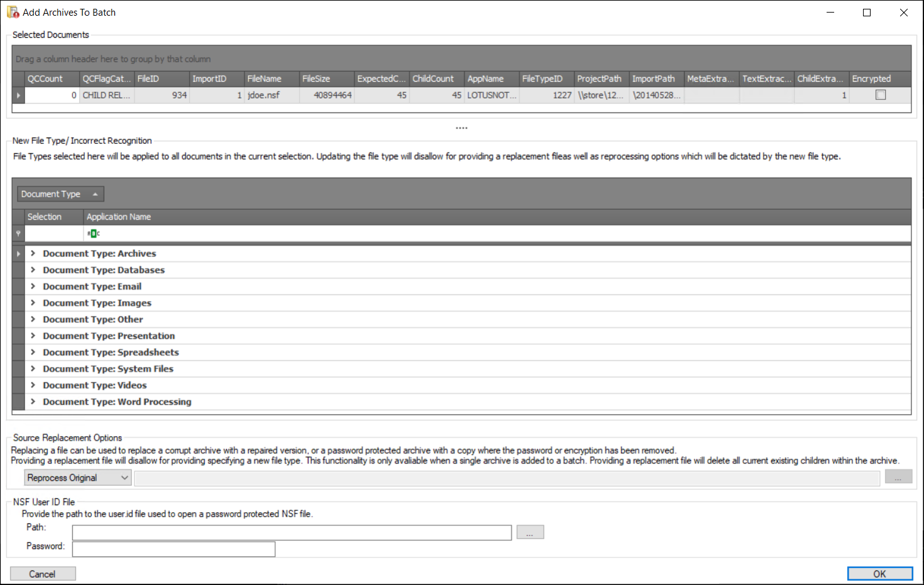Sort by QCCount column header
924x585 pixels.
click(52, 79)
